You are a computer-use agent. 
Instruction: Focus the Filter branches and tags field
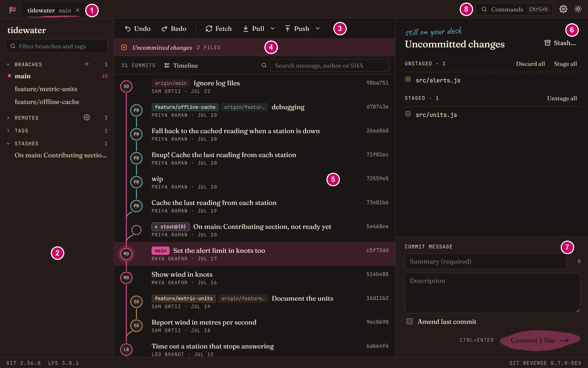coord(57,46)
